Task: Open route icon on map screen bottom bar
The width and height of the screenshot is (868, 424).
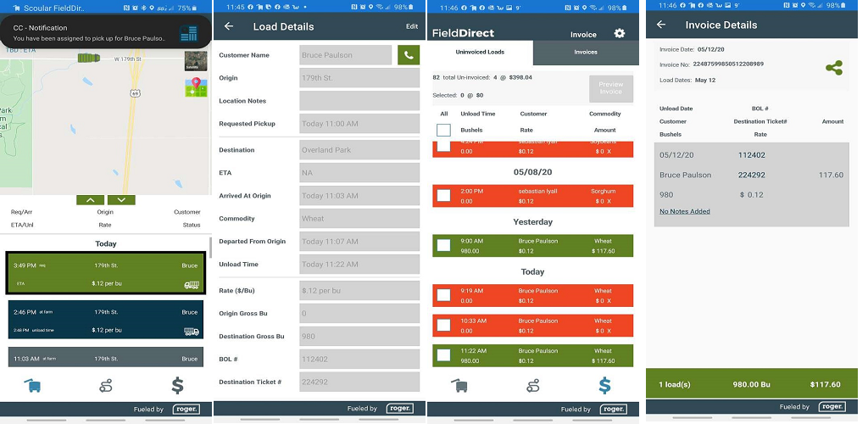Action: coord(106,385)
